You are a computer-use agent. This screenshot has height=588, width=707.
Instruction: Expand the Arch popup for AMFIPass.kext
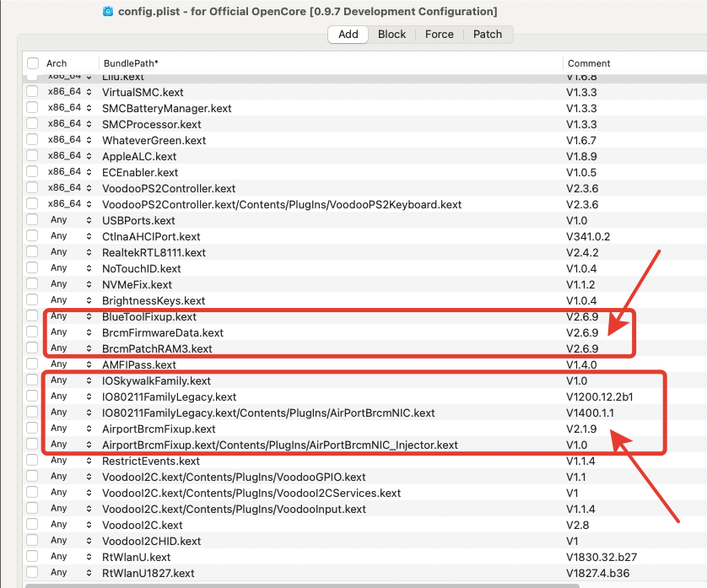pyautogui.click(x=89, y=364)
